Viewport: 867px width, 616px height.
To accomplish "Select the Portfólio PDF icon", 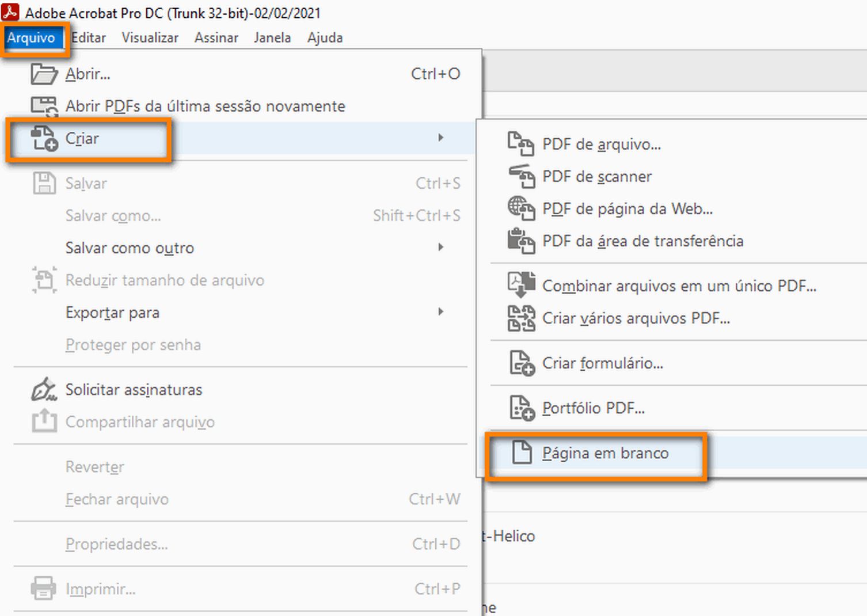I will click(x=522, y=408).
